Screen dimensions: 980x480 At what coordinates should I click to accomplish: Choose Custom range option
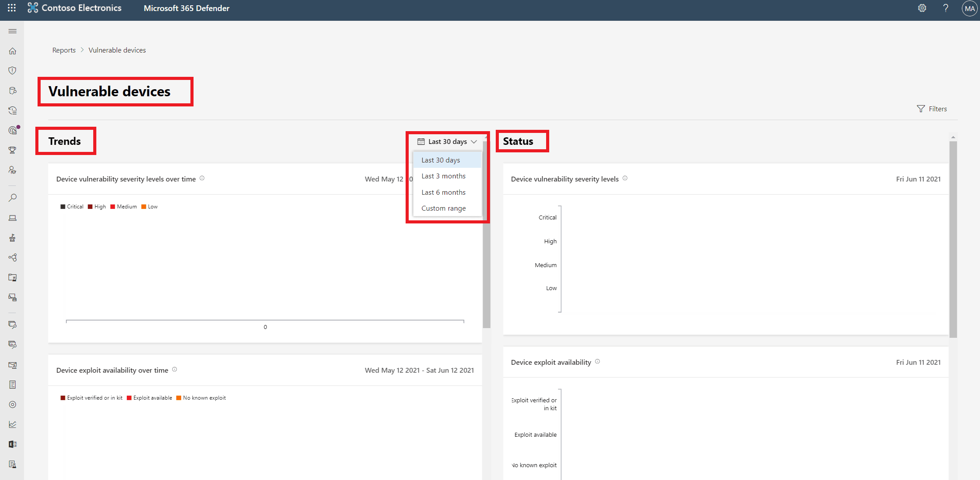(x=443, y=208)
